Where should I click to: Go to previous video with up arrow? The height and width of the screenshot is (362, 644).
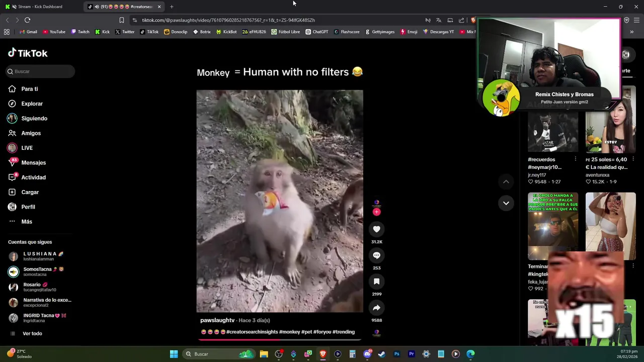[506, 182]
